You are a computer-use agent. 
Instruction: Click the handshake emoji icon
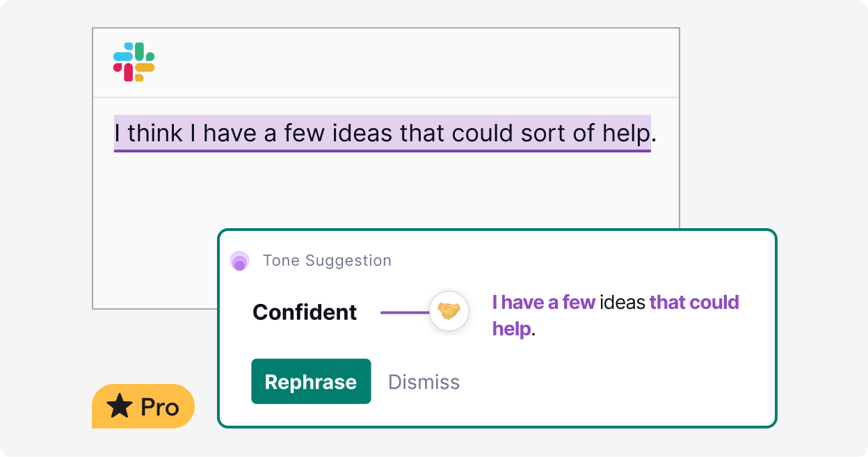pyautogui.click(x=449, y=311)
